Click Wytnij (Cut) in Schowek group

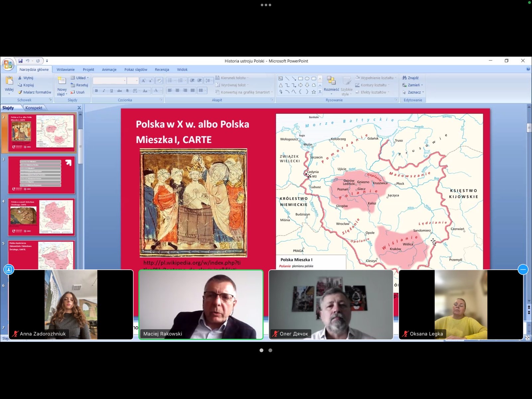26,78
